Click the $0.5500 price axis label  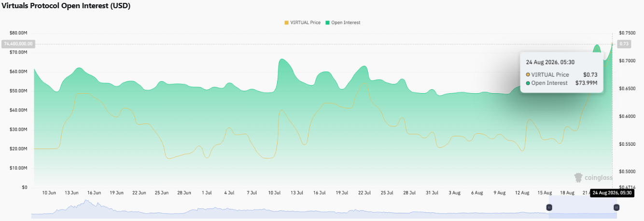coord(627,144)
